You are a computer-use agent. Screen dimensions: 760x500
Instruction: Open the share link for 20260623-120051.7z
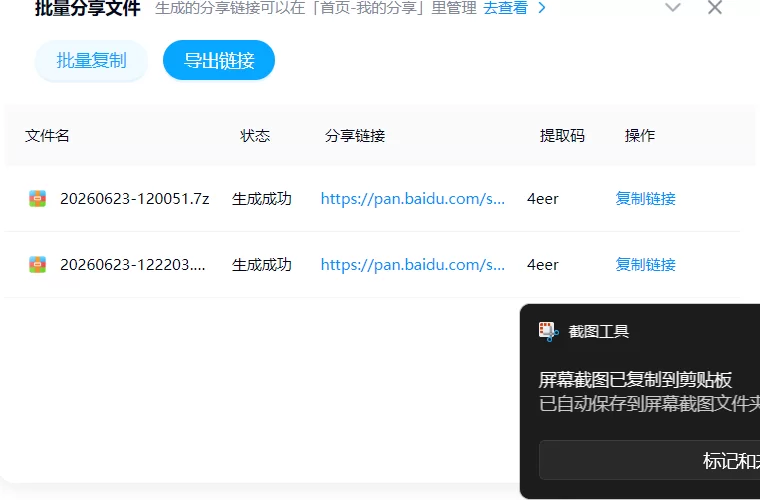pyautogui.click(x=413, y=199)
